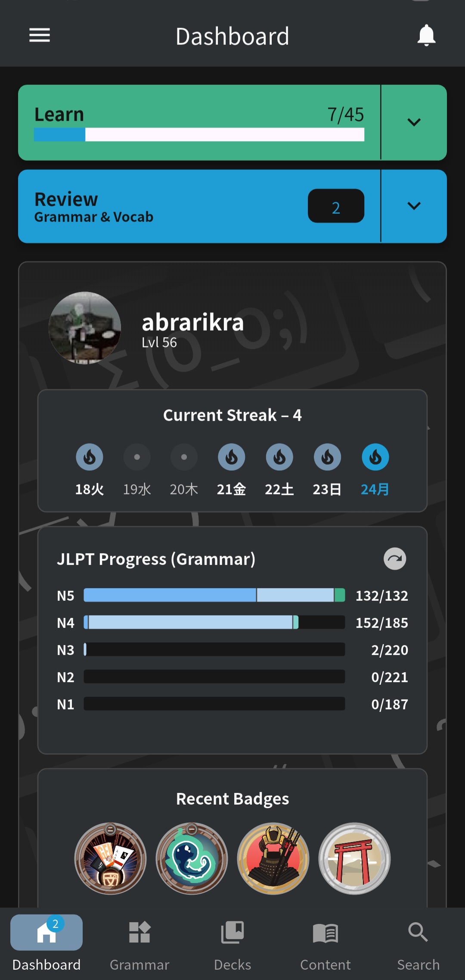465x980 pixels.
Task: Toggle the JLPT Progress switch icon
Action: coord(395,559)
